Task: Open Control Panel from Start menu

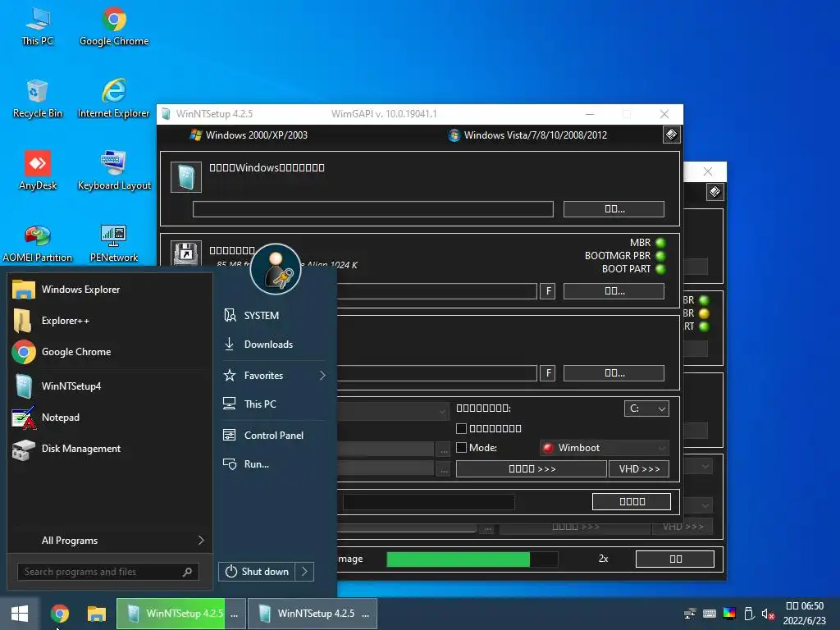Action: 274,435
